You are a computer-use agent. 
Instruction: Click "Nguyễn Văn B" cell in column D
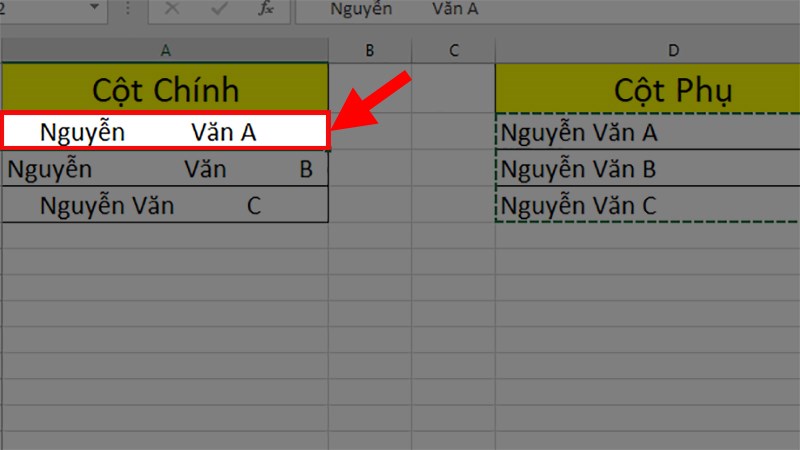(x=647, y=169)
